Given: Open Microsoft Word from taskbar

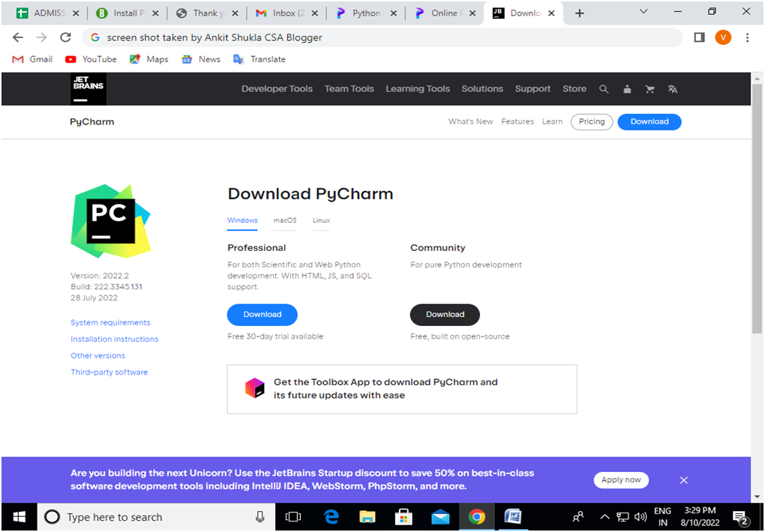Looking at the screenshot, I should click(x=513, y=517).
